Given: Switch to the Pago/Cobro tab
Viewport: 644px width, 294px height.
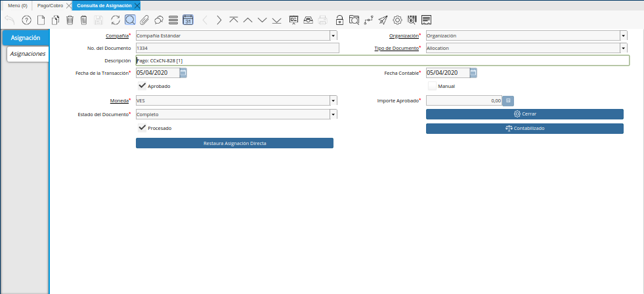Looking at the screenshot, I should (x=50, y=5).
